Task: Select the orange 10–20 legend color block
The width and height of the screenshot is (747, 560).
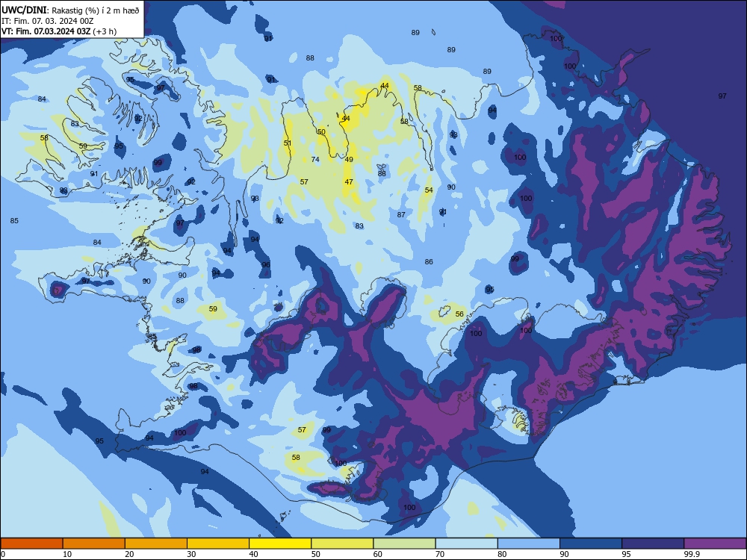Action: 94,544
